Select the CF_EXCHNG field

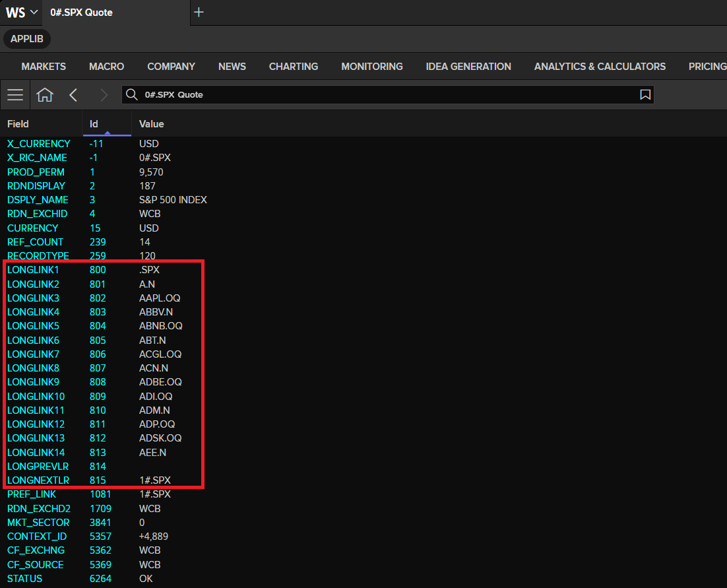pyautogui.click(x=36, y=550)
